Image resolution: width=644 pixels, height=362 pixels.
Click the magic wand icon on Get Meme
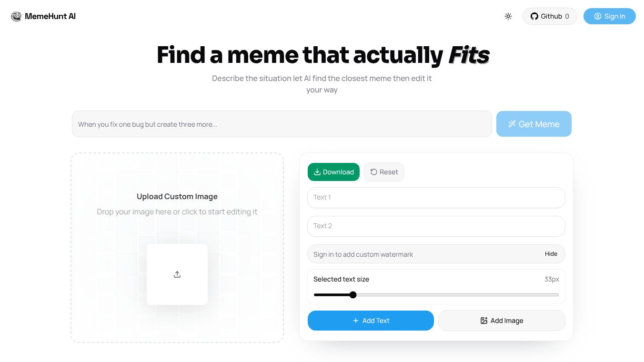tap(512, 124)
